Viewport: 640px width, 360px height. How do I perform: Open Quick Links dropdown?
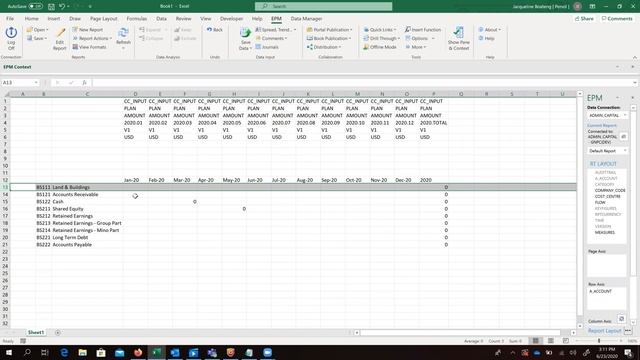point(380,30)
